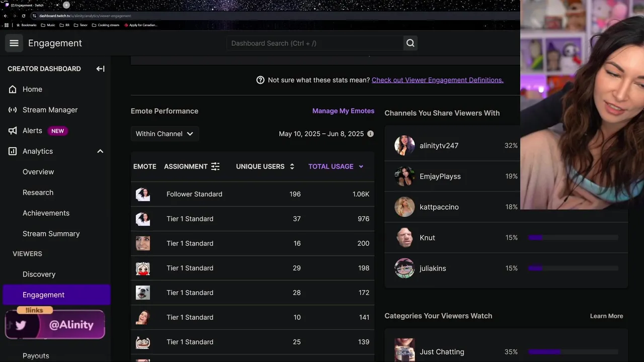Open the Stream Summary page

tap(51, 234)
